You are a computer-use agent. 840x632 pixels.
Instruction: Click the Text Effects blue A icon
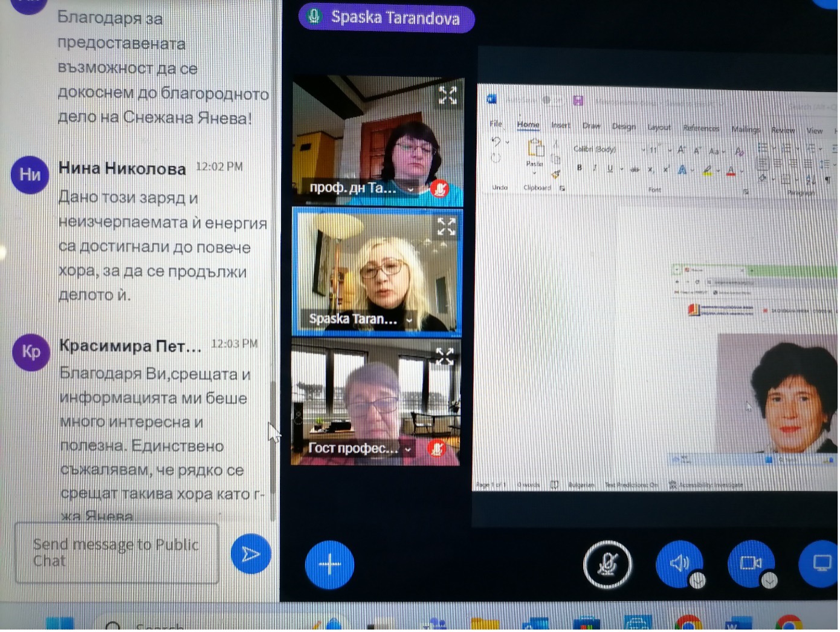point(682,171)
